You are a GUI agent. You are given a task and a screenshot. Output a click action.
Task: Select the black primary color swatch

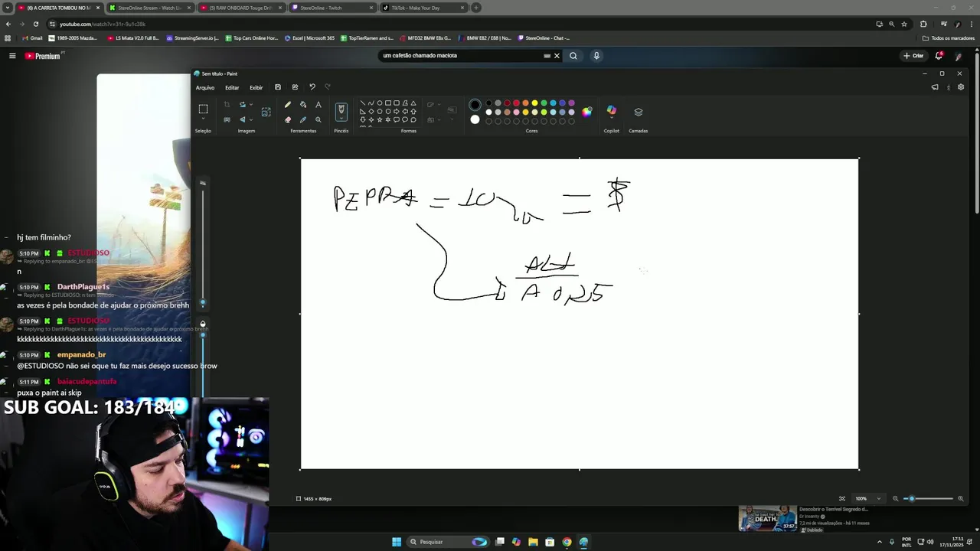pos(475,105)
